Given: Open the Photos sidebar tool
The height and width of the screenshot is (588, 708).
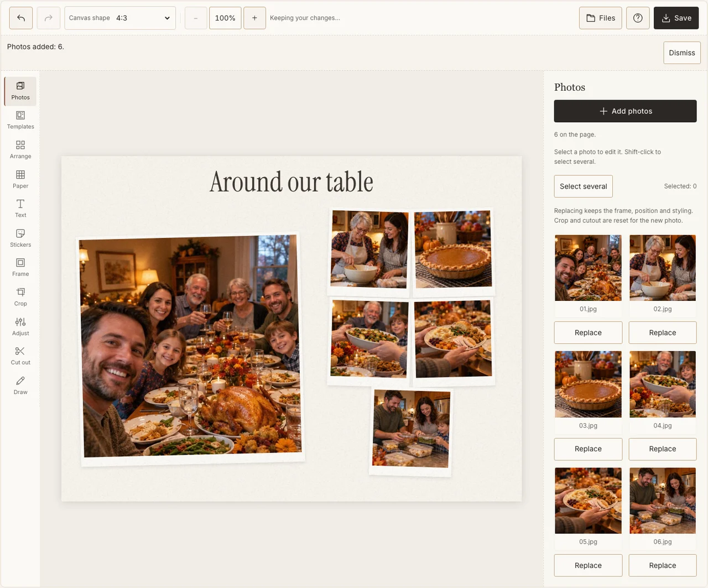Looking at the screenshot, I should coord(20,91).
